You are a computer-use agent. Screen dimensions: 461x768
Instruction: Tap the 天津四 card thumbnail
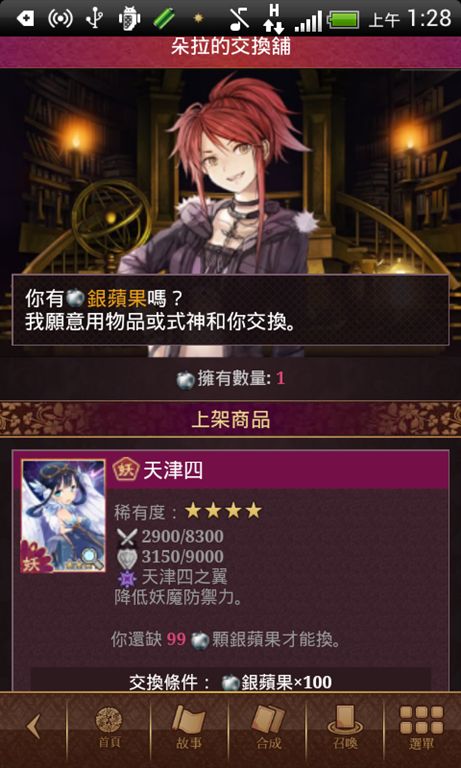tap(63, 516)
